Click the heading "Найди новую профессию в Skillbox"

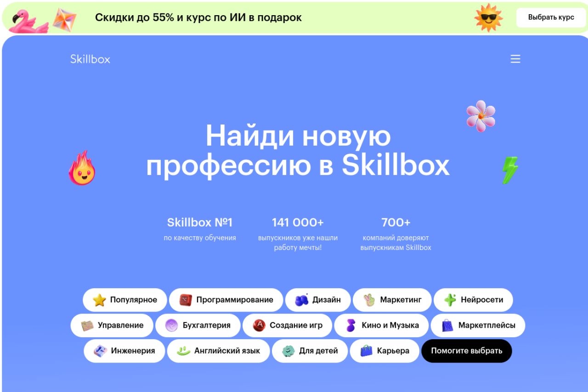coord(298,151)
